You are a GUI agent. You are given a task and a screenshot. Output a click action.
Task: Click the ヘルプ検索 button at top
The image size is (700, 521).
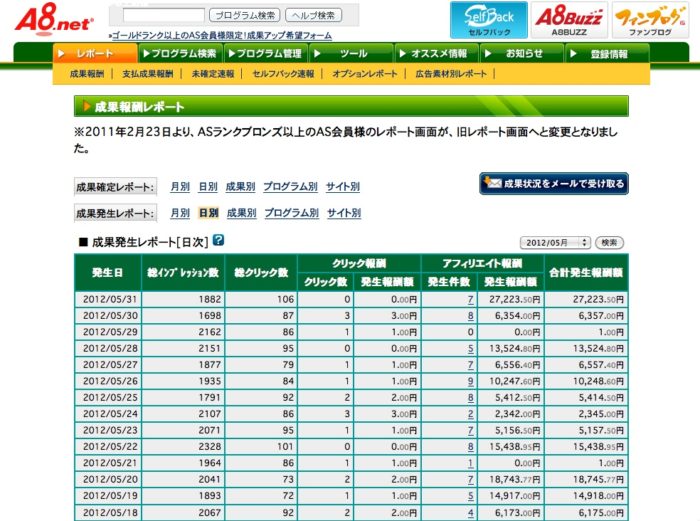tap(312, 15)
